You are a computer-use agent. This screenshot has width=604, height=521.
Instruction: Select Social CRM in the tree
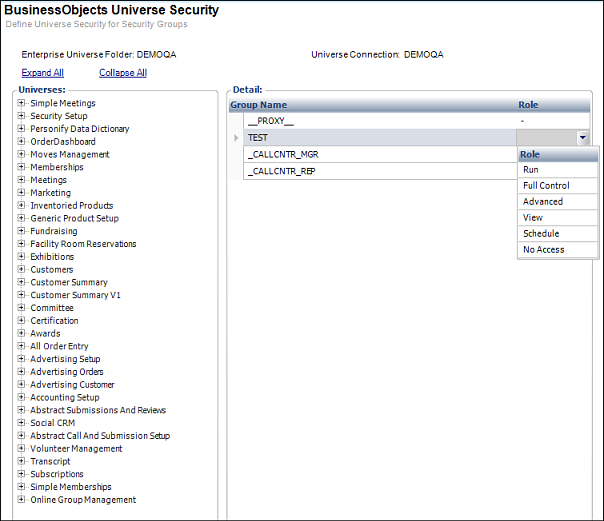[53, 423]
